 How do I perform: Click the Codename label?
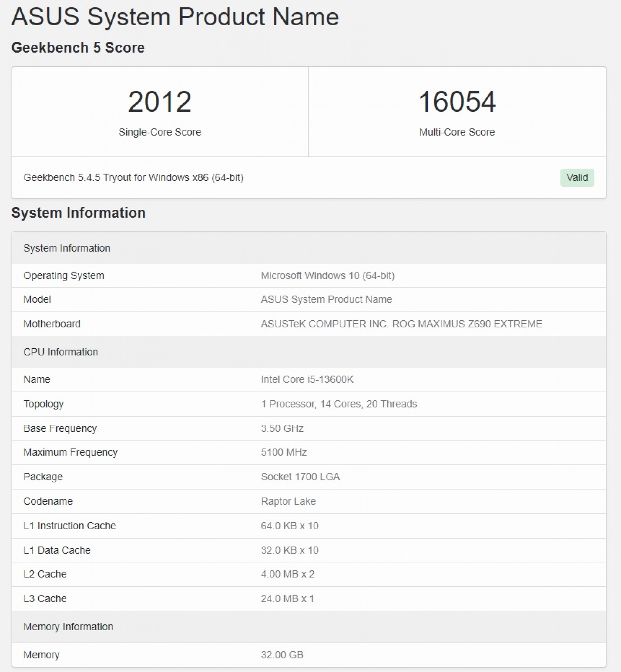coord(48,501)
